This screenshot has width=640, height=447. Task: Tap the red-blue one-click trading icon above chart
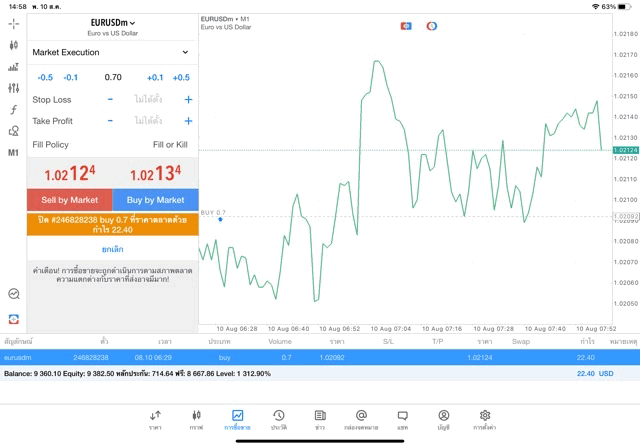click(406, 26)
